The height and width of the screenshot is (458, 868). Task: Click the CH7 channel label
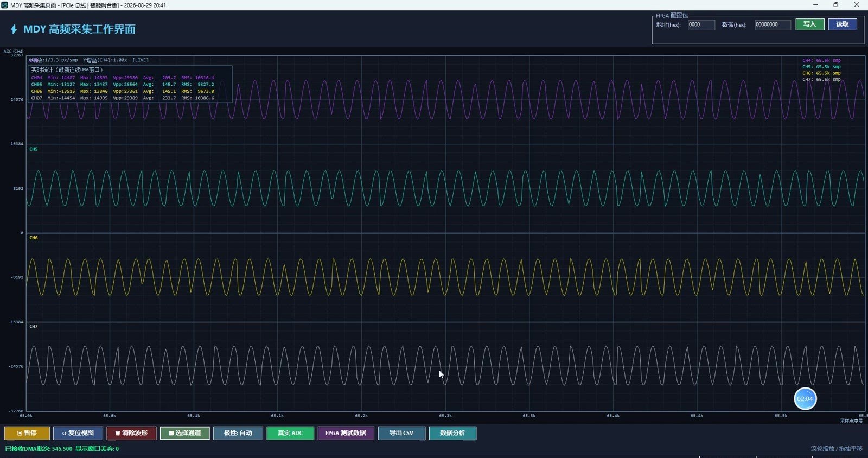click(x=34, y=327)
